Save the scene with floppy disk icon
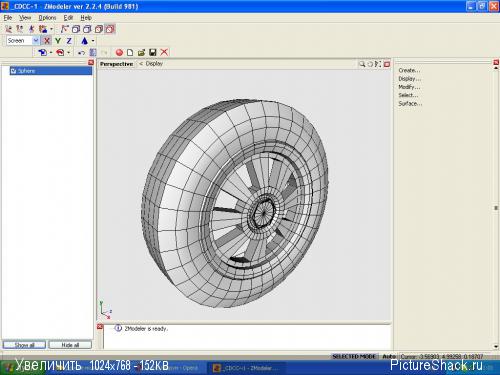This screenshot has height=375, width=500. point(153,52)
